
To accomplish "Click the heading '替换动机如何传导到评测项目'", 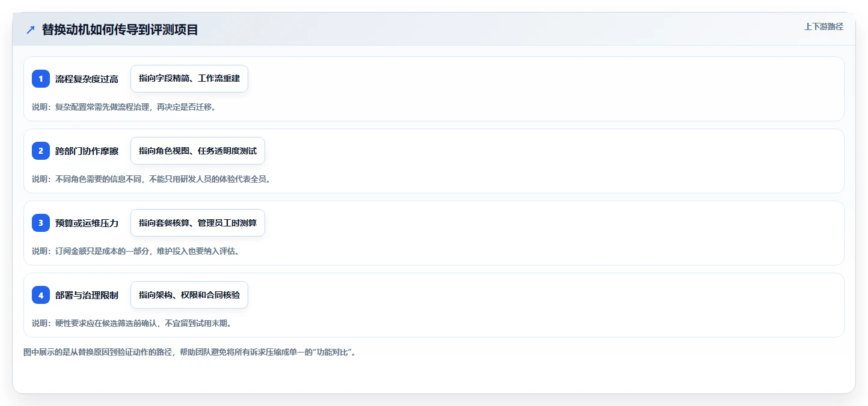I will point(120,29).
